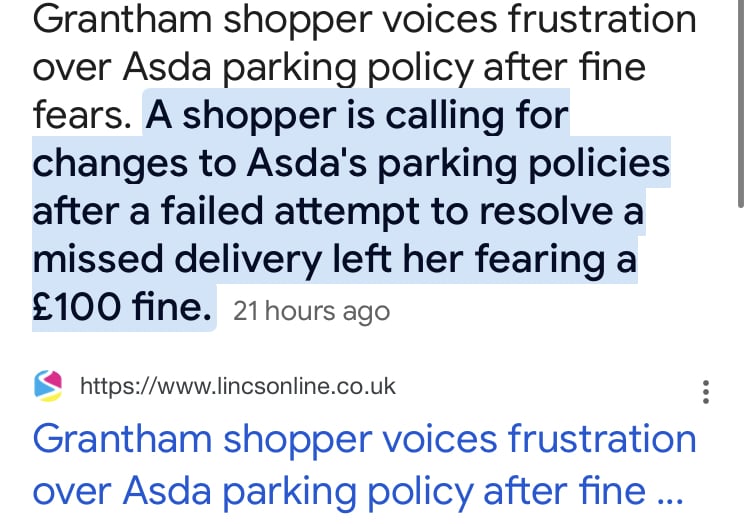
Task: Click the '21 hours ago' timestamp
Action: (x=311, y=312)
